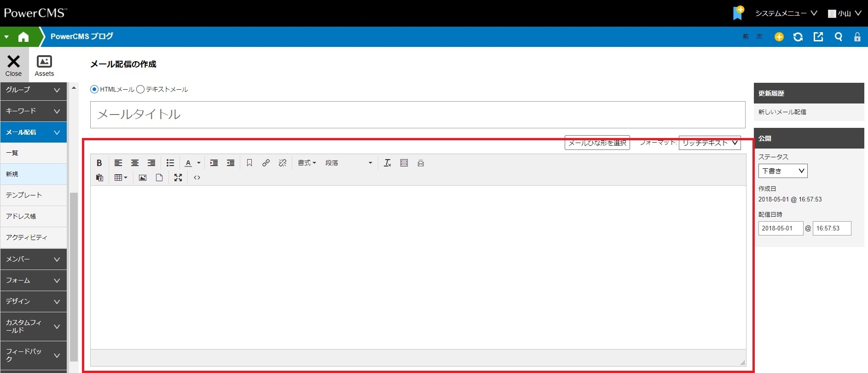Open the フォーマット dropdown set to リッチテキスト
This screenshot has width=868, height=373.
(x=709, y=143)
